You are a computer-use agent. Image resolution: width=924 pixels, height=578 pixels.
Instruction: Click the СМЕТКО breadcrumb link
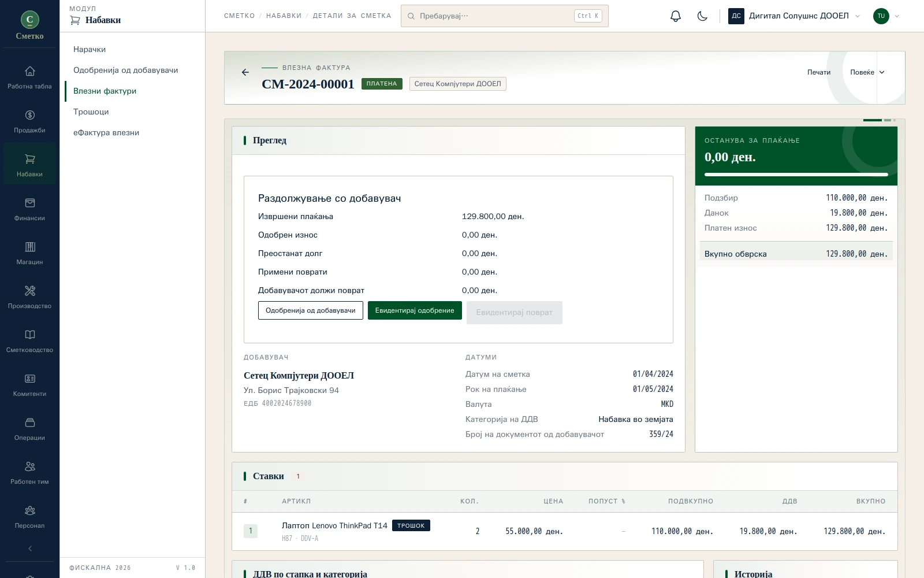tap(240, 16)
